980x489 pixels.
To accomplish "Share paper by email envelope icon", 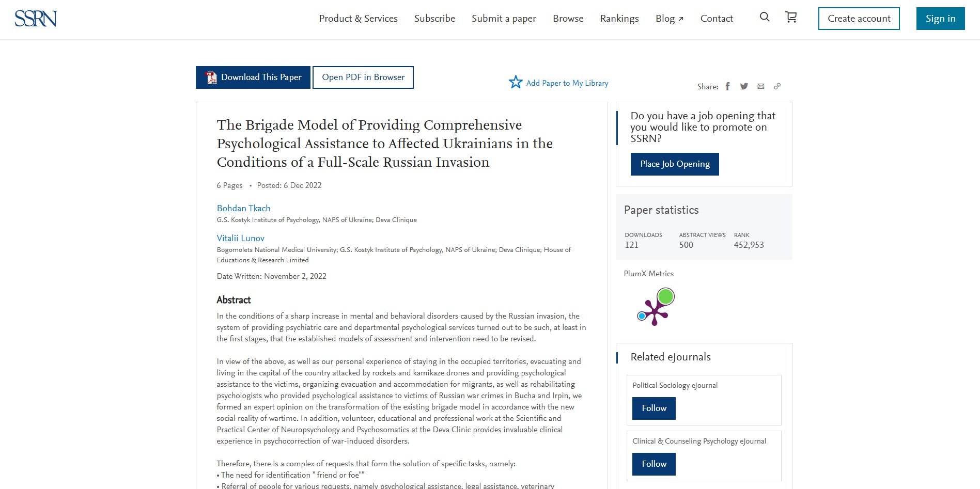I will click(x=761, y=86).
